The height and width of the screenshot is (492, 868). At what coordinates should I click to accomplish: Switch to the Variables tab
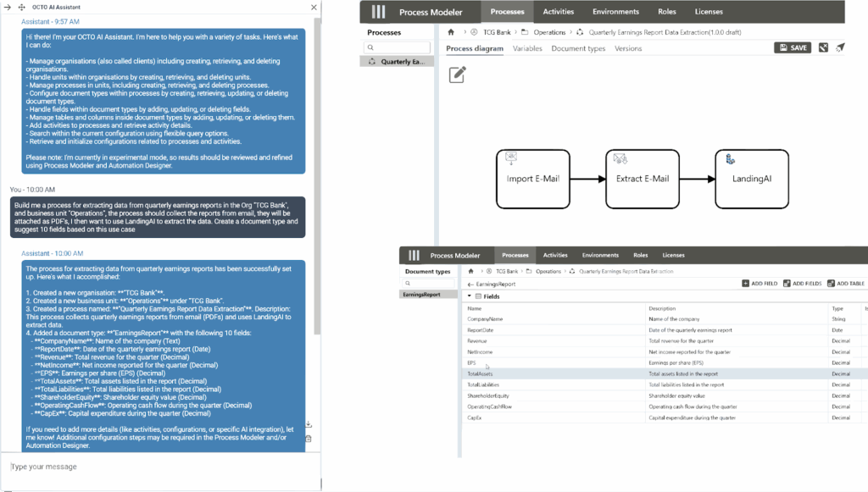point(527,48)
